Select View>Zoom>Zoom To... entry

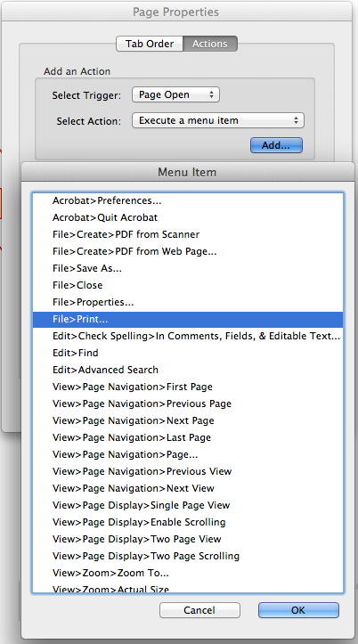[x=188, y=573]
